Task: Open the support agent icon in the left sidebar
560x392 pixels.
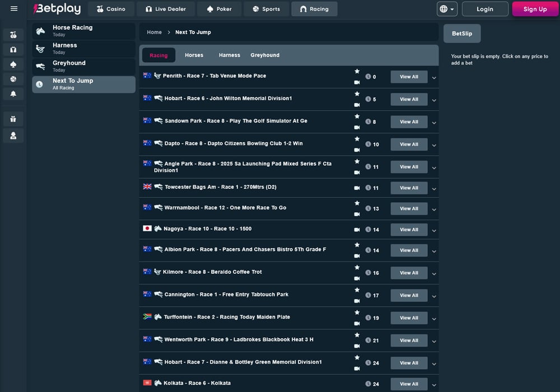Action: pyautogui.click(x=13, y=136)
